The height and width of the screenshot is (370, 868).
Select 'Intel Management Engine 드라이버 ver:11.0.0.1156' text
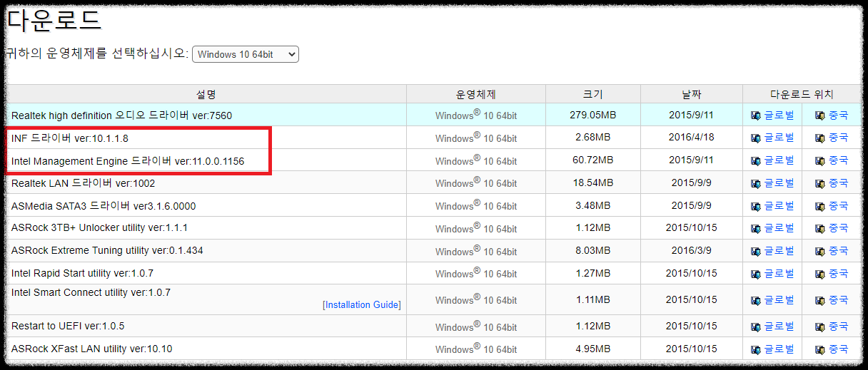coord(128,161)
